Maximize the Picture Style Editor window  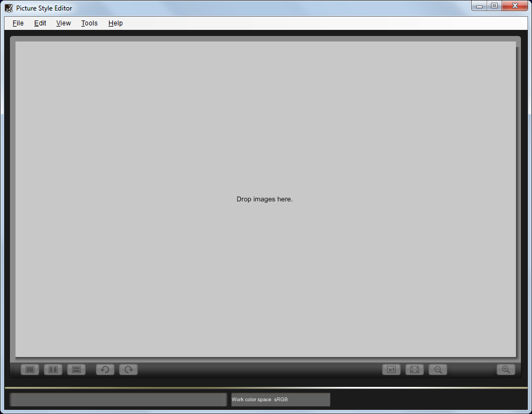click(494, 6)
